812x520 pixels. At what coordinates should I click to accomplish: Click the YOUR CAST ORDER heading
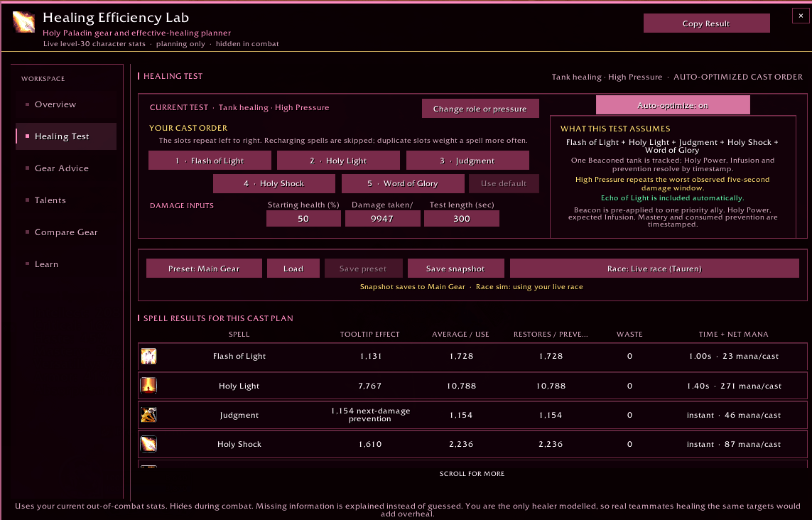(188, 128)
